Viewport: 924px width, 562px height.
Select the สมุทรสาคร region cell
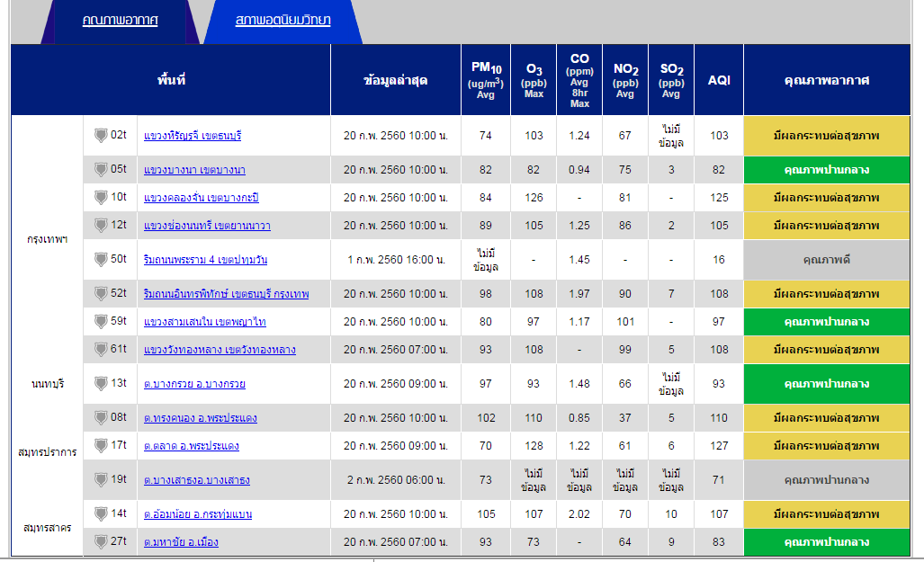[x=47, y=528]
